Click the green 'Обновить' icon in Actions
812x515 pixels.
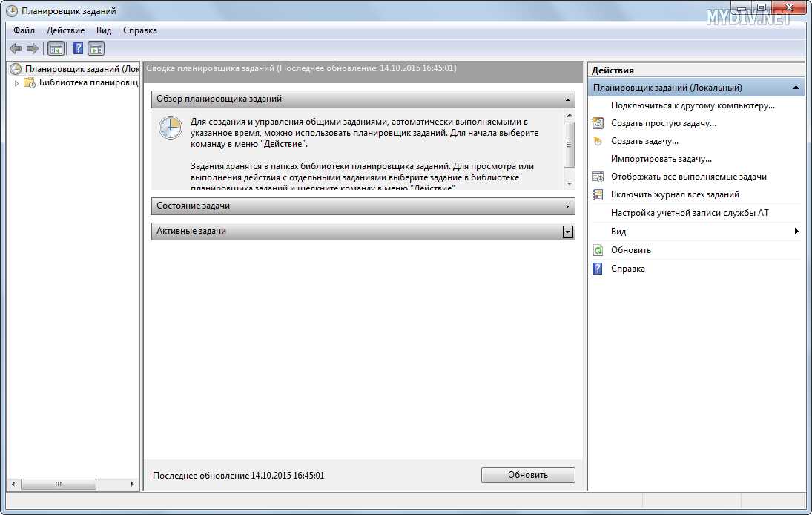[598, 250]
